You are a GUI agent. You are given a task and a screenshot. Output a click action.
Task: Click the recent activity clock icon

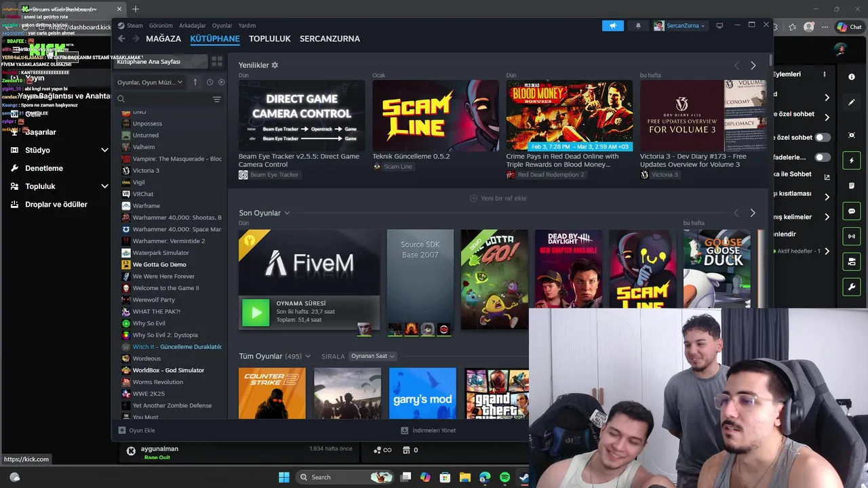click(x=210, y=82)
